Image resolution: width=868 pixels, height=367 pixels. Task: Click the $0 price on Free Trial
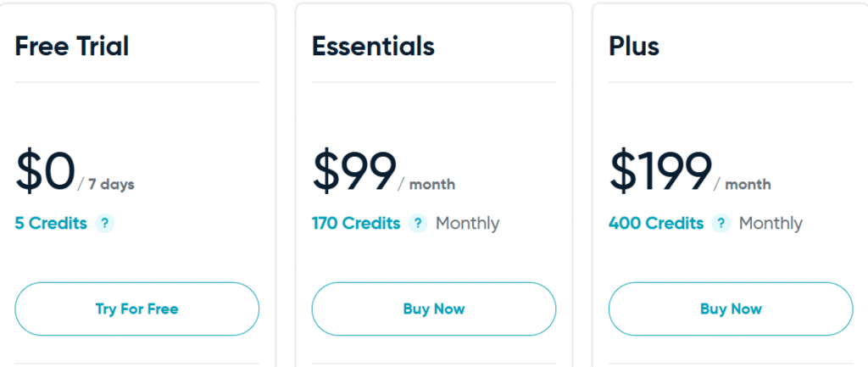pos(45,171)
